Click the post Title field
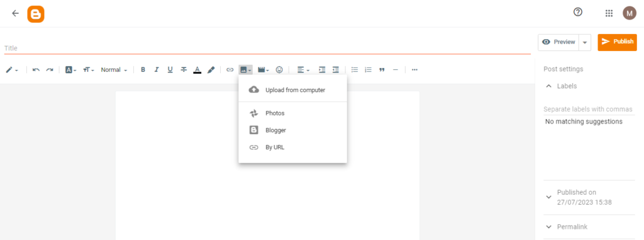The image size is (644, 240). [x=267, y=48]
